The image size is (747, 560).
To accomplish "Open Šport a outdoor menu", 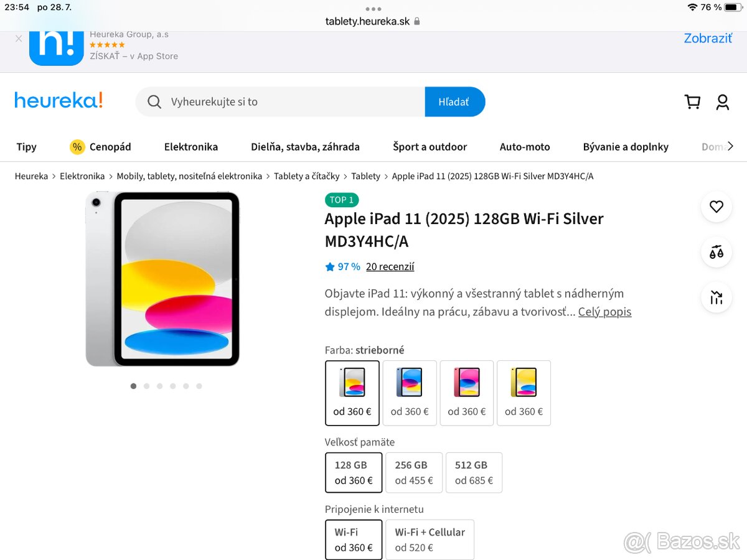I will click(430, 147).
